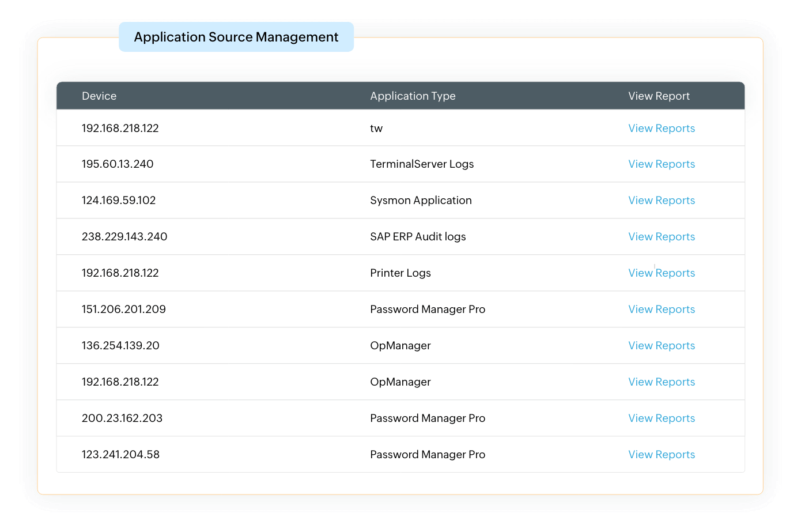View reports for device 151.206.201.209

(661, 310)
